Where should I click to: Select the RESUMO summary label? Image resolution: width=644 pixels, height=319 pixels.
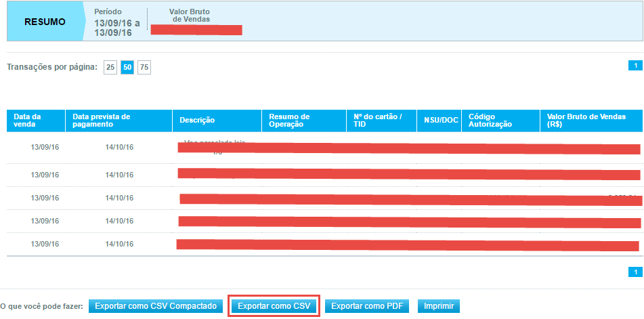(45, 22)
